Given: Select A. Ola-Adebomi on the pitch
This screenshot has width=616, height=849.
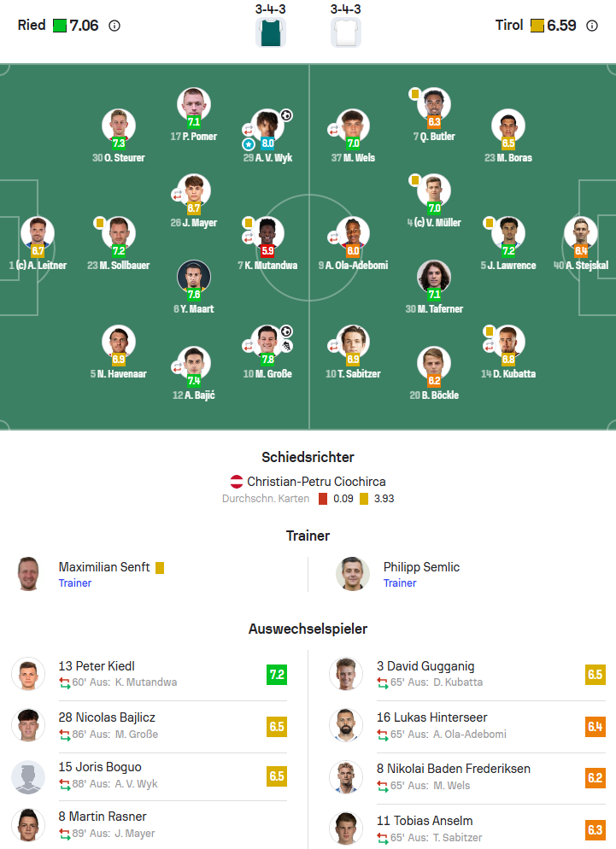Looking at the screenshot, I should (x=353, y=232).
